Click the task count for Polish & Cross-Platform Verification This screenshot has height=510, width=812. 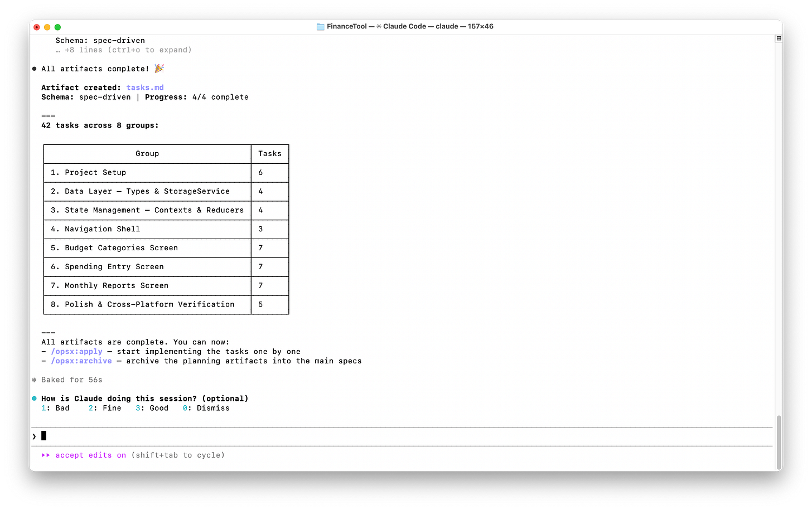(260, 305)
